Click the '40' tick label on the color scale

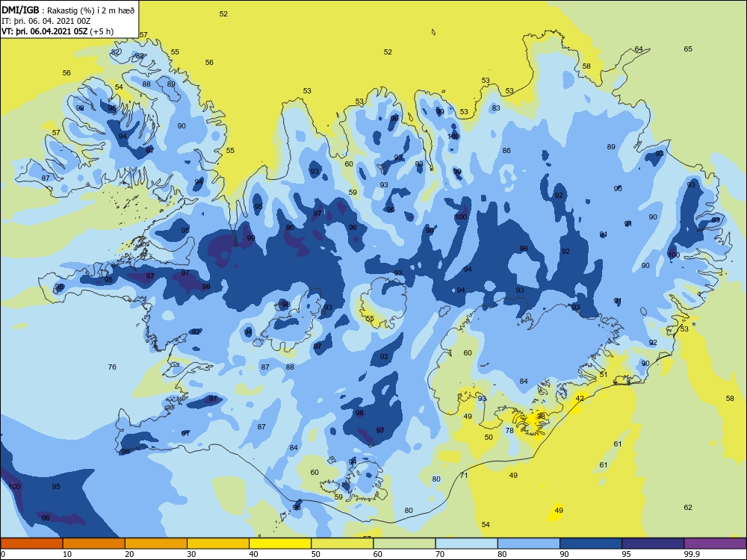(253, 554)
